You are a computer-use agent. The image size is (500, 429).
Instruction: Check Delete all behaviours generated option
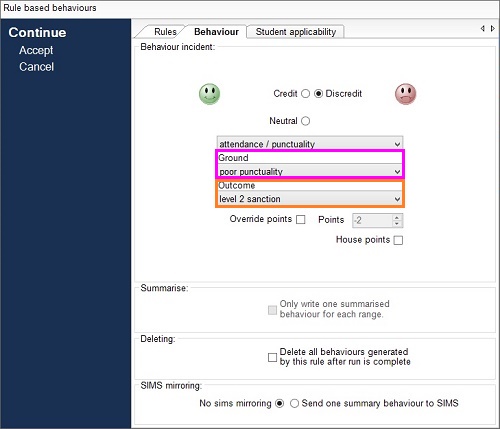click(x=272, y=357)
